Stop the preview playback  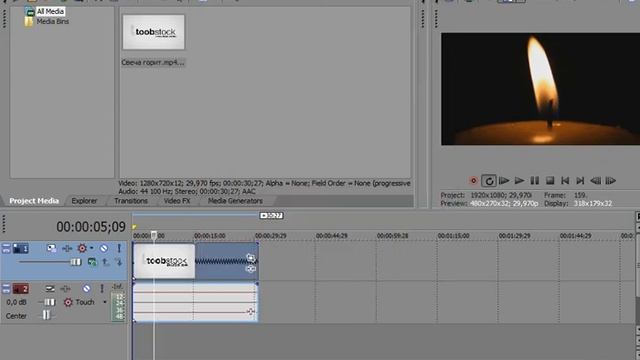[x=550, y=180]
